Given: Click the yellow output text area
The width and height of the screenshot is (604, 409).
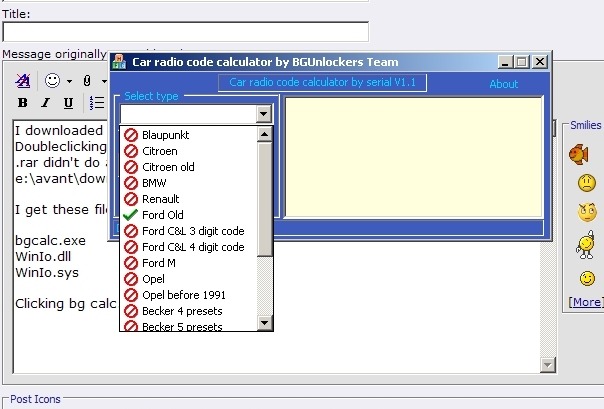Looking at the screenshot, I should tap(414, 157).
